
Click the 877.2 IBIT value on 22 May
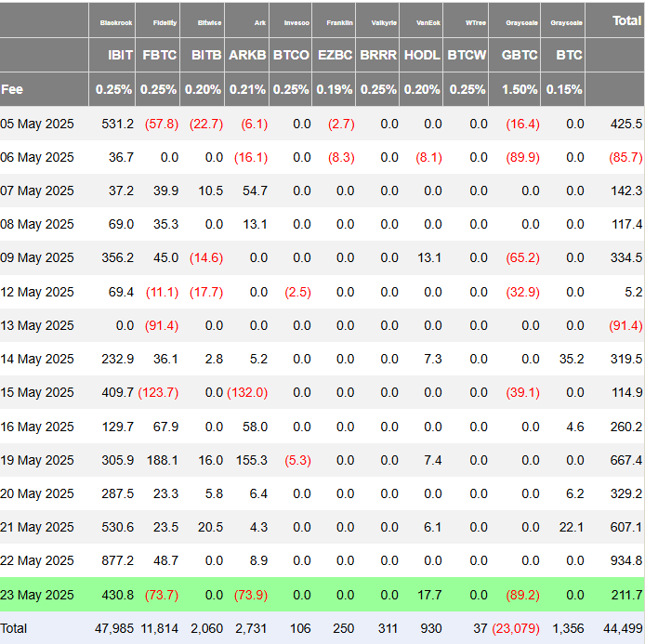click(115, 560)
